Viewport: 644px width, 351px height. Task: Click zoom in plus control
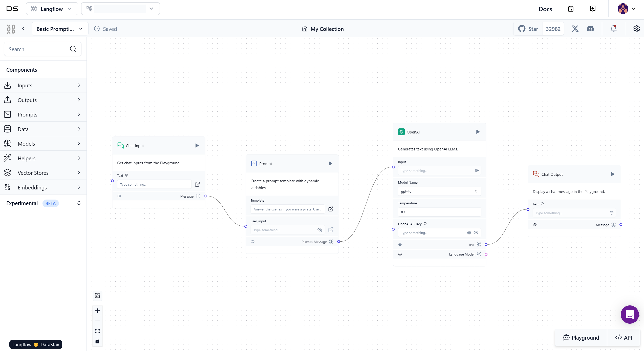(x=97, y=311)
